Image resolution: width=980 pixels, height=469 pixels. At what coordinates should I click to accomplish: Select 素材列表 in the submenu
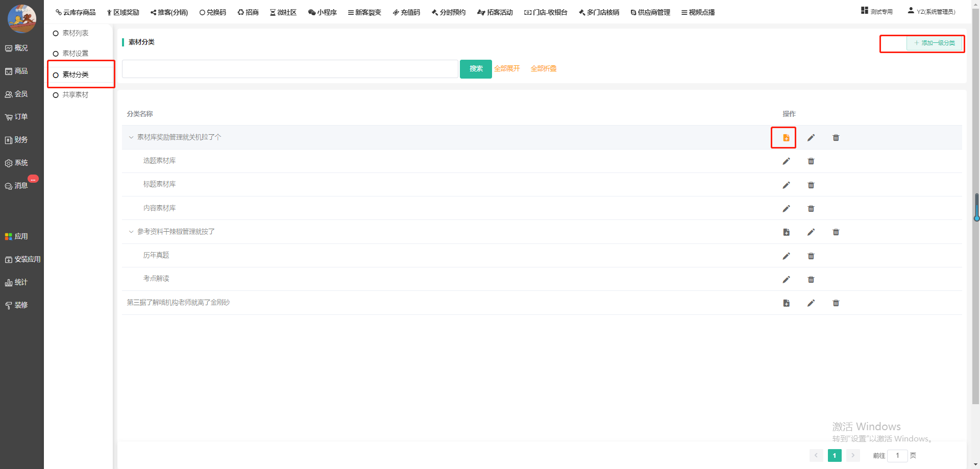pos(75,33)
